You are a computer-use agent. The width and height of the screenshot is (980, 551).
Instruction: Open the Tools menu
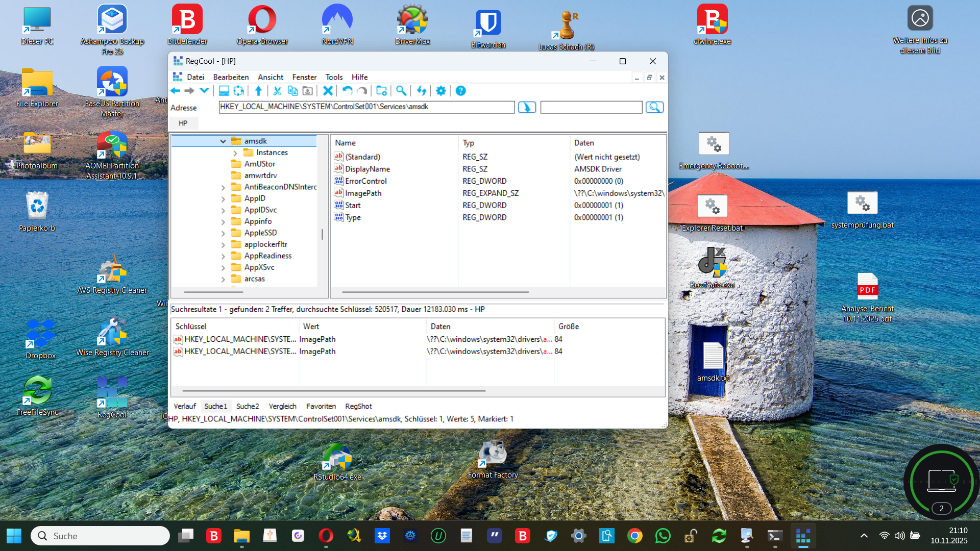pyautogui.click(x=334, y=77)
